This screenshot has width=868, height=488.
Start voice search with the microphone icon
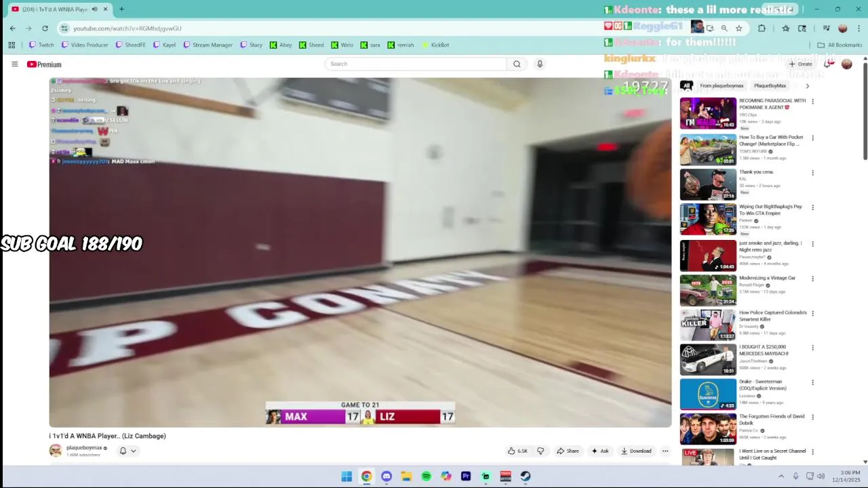point(540,64)
